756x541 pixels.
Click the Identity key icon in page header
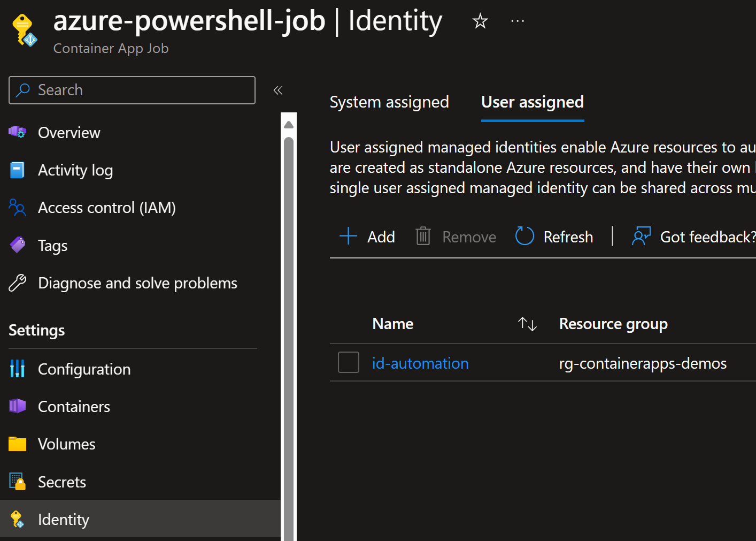(25, 31)
